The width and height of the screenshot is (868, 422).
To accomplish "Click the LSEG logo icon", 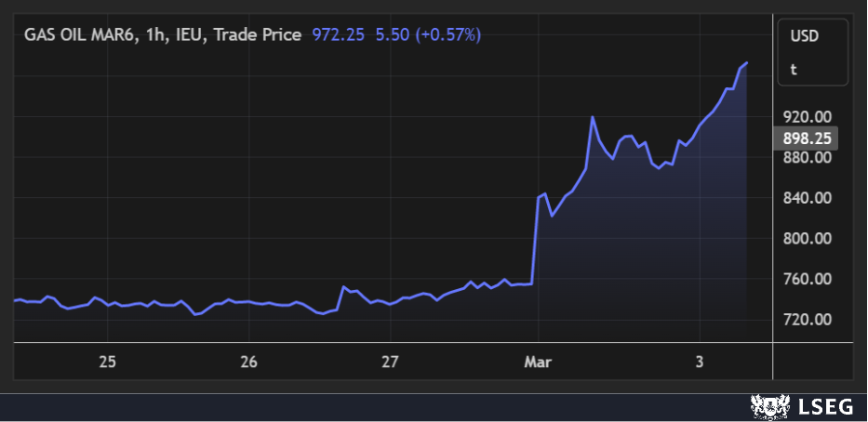I will 768,406.
